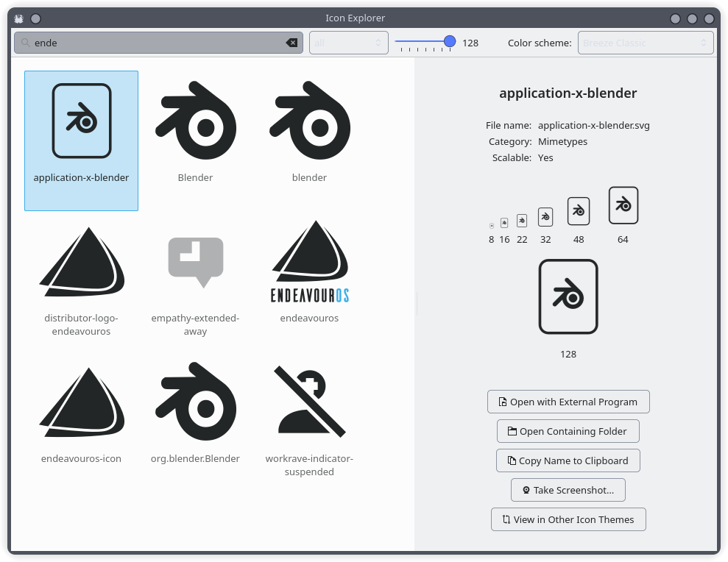
Task: Click the Take Screenshot button
Action: coord(568,490)
